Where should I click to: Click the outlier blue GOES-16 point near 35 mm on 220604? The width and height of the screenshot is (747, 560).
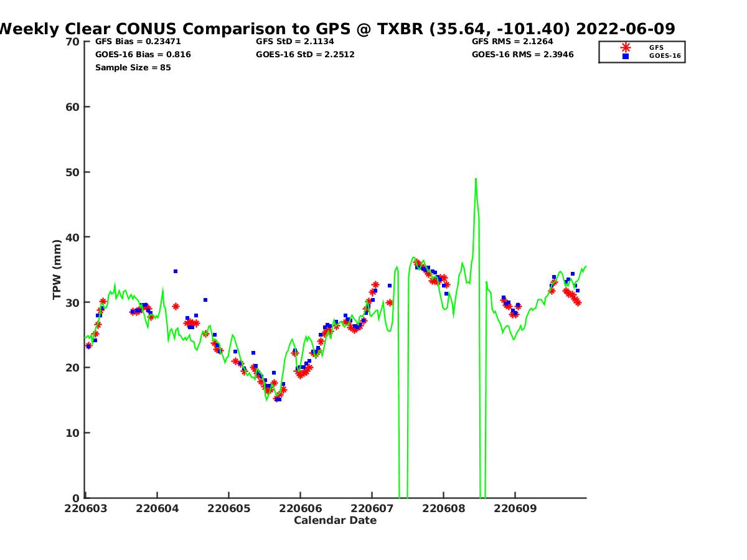176,271
